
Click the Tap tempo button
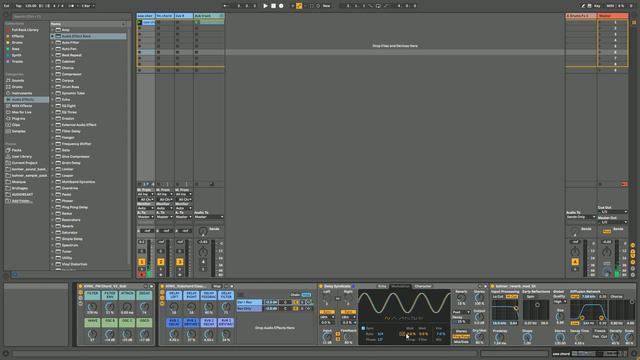tap(18, 6)
